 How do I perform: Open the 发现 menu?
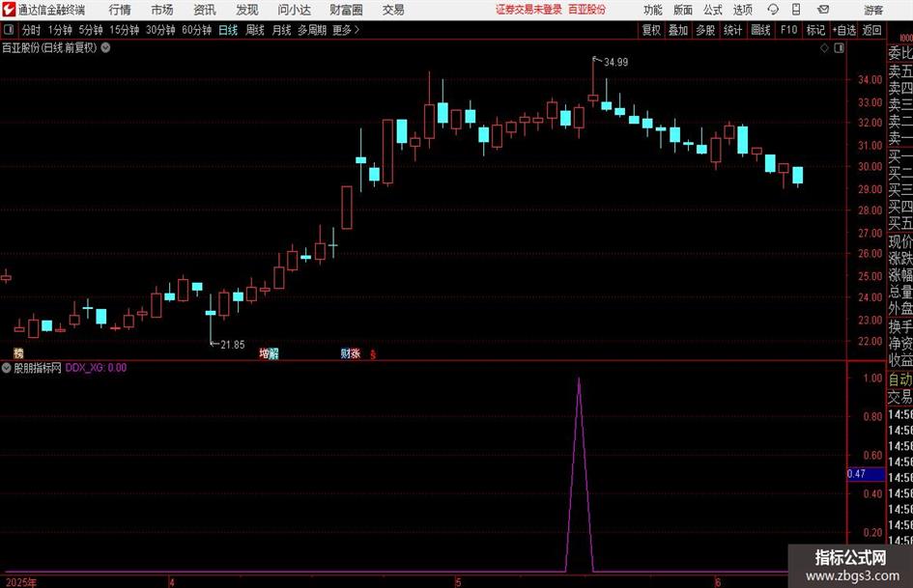point(247,10)
